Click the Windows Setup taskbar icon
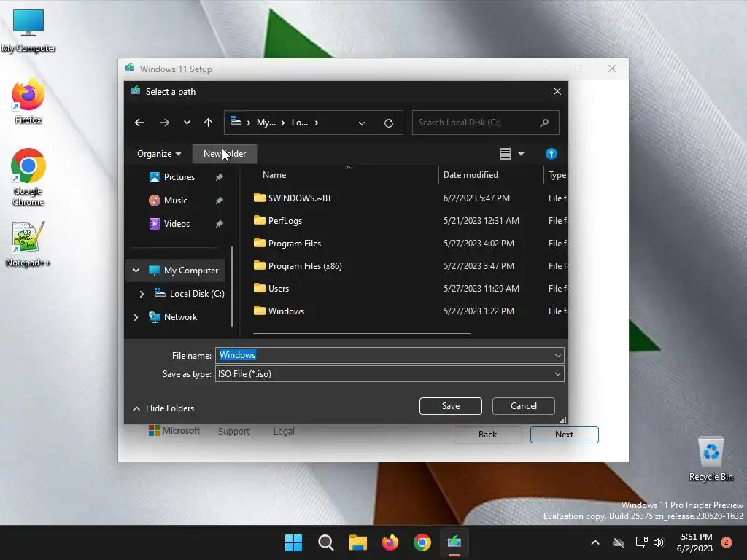 click(x=454, y=542)
